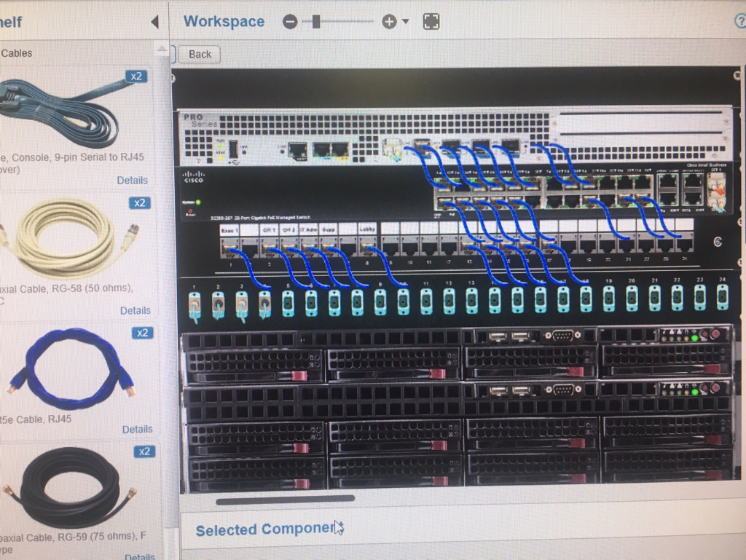Click the Lobby patch panel port
746x560 pixels.
point(367,248)
